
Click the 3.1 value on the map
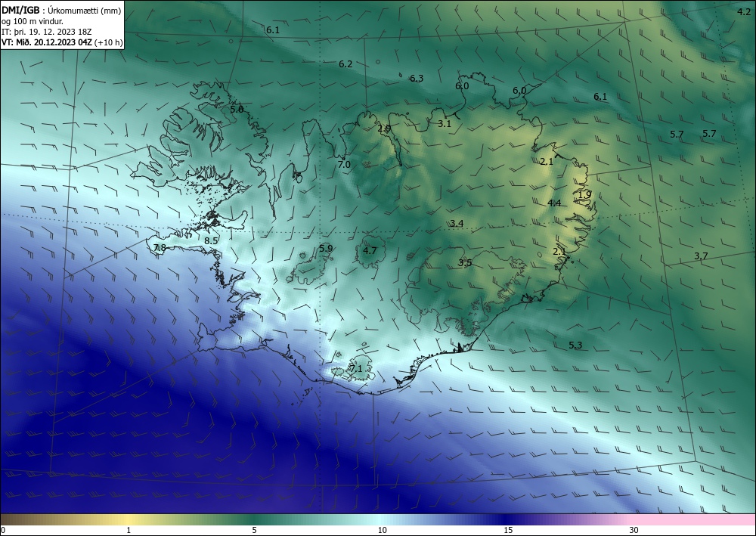[444, 123]
